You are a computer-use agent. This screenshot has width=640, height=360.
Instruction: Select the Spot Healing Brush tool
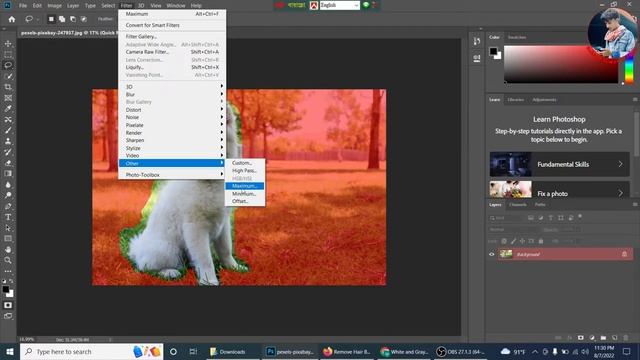coord(8,120)
